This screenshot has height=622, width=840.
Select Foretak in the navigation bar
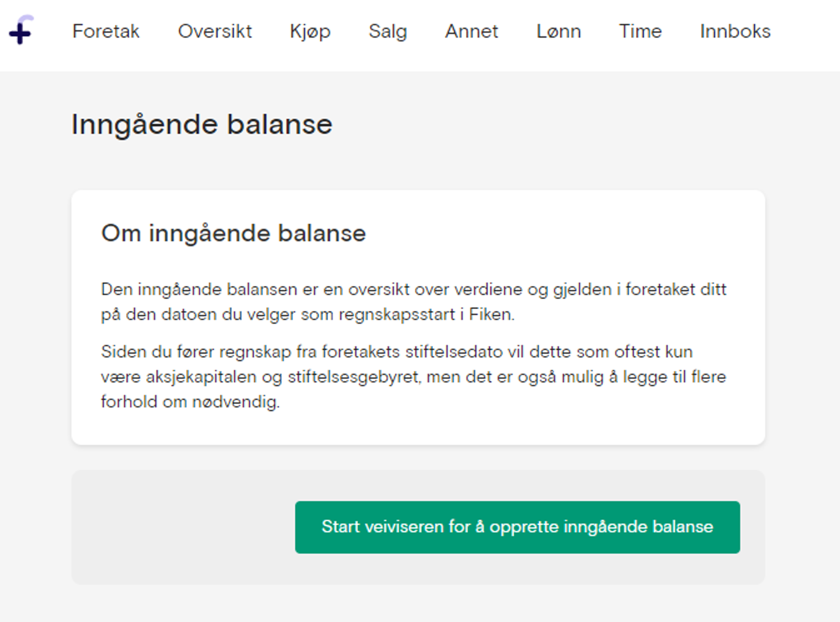(x=107, y=32)
